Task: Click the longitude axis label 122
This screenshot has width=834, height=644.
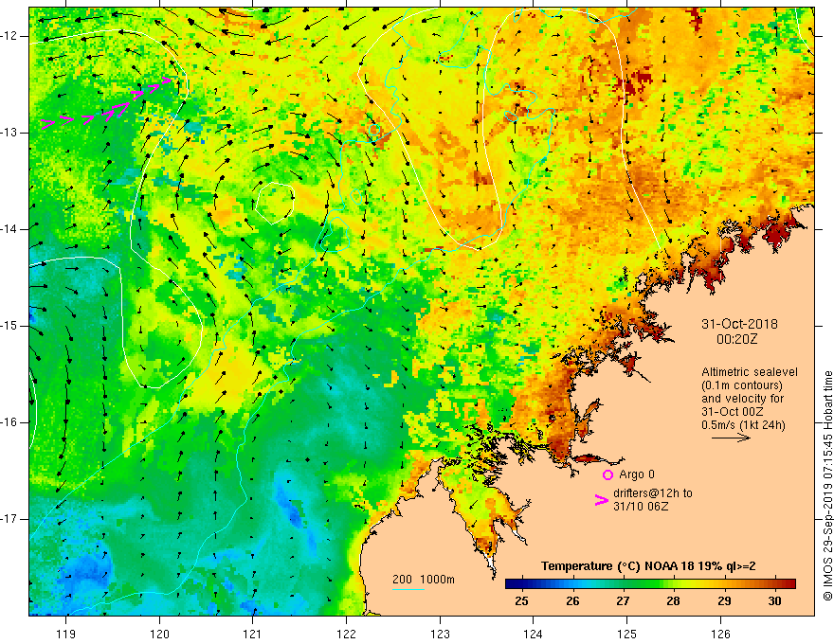Action: pyautogui.click(x=346, y=634)
